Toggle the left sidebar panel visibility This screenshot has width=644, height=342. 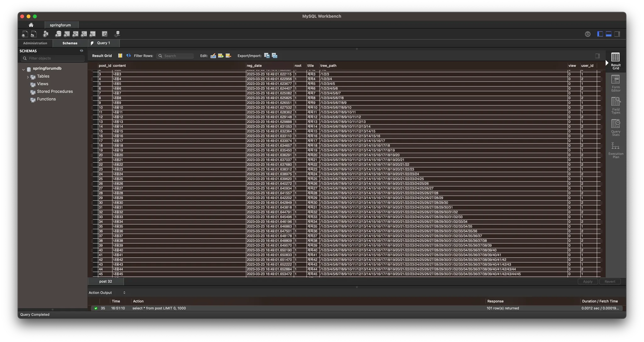pos(600,34)
